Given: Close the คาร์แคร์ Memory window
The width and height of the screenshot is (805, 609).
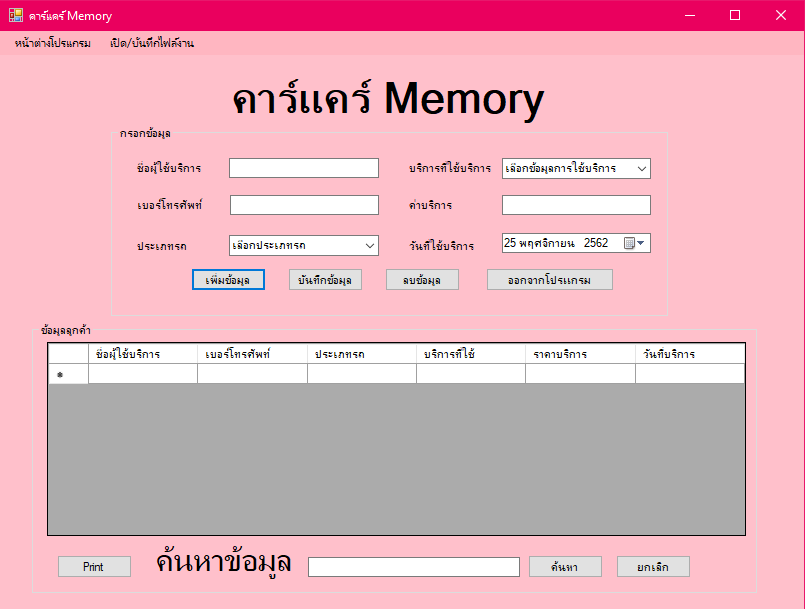Looking at the screenshot, I should coord(781,15).
